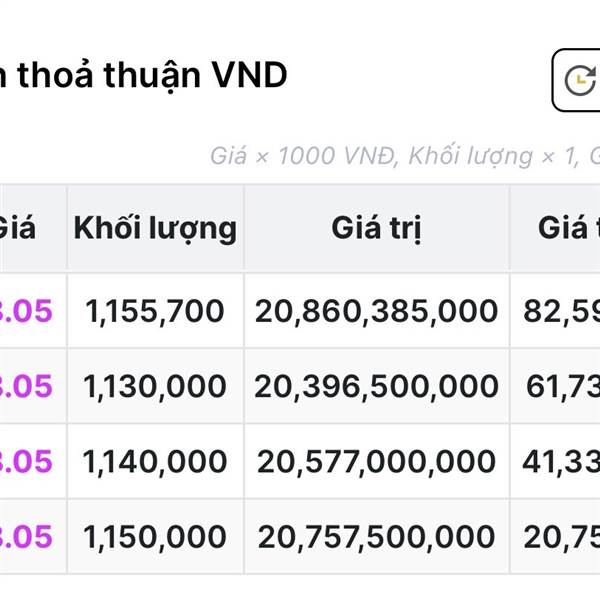Select the volume cell 1,155,700
The width and height of the screenshot is (600, 600).
pyautogui.click(x=155, y=311)
